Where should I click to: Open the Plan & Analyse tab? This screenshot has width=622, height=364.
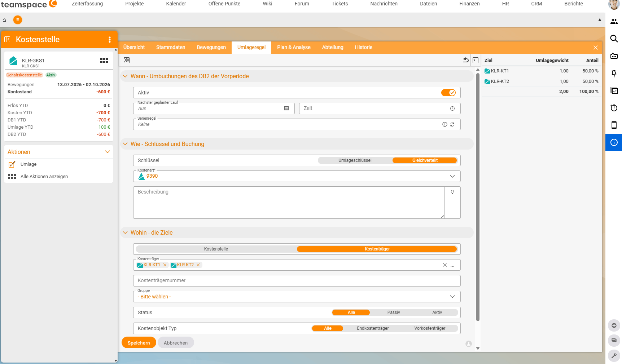click(294, 47)
